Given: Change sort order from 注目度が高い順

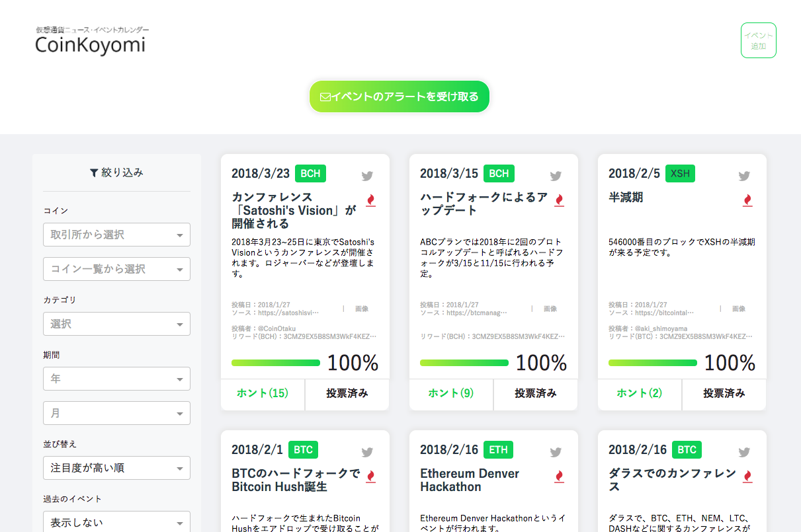Looking at the screenshot, I should [x=116, y=468].
